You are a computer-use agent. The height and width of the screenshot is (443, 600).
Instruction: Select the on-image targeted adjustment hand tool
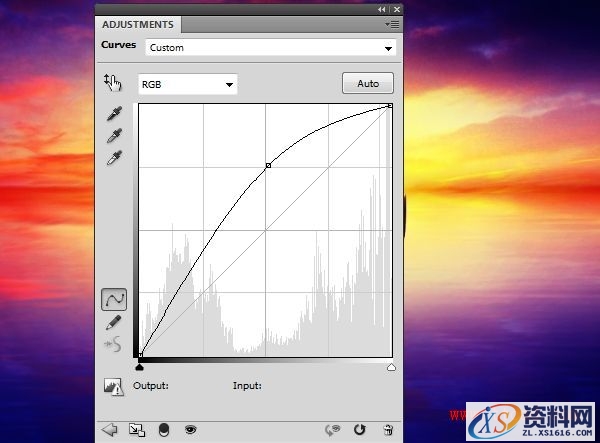(112, 84)
